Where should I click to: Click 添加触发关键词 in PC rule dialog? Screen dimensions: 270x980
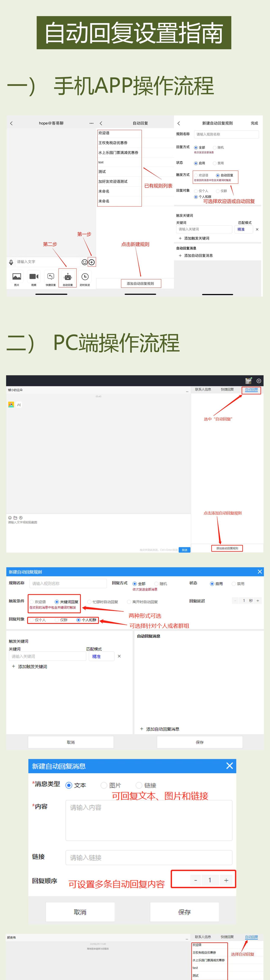tap(29, 667)
